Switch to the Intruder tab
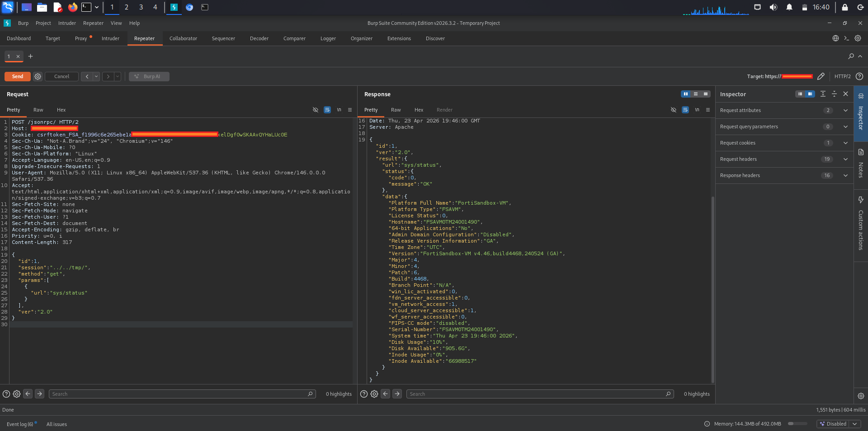Viewport: 868px width, 431px height. [110, 38]
